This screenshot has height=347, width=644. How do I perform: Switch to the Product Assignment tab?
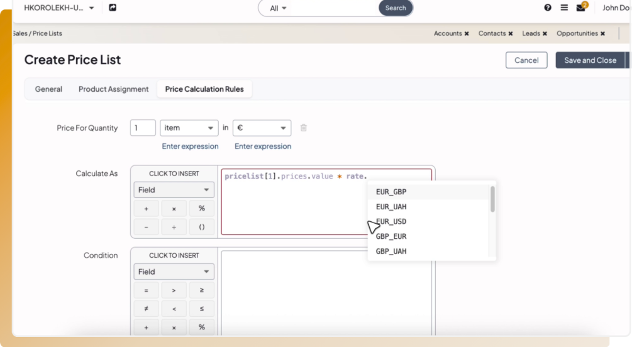113,89
